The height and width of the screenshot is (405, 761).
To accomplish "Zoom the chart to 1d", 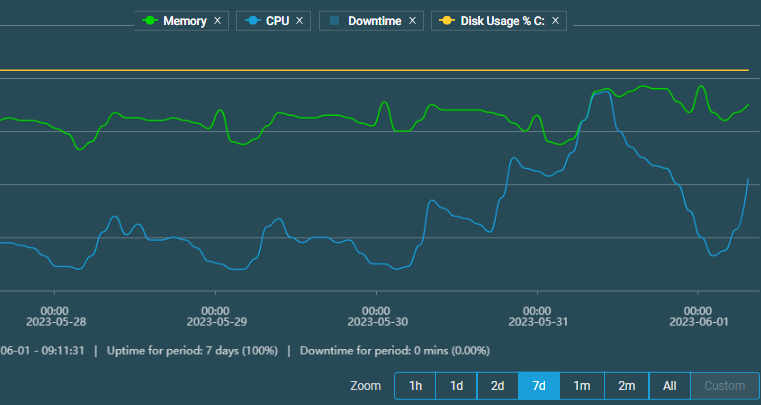I will (x=456, y=386).
